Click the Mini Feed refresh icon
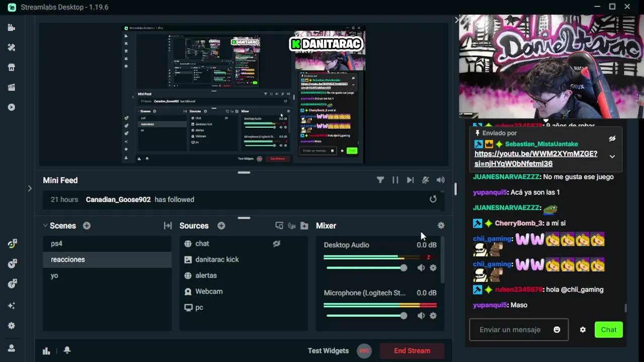 point(433,199)
